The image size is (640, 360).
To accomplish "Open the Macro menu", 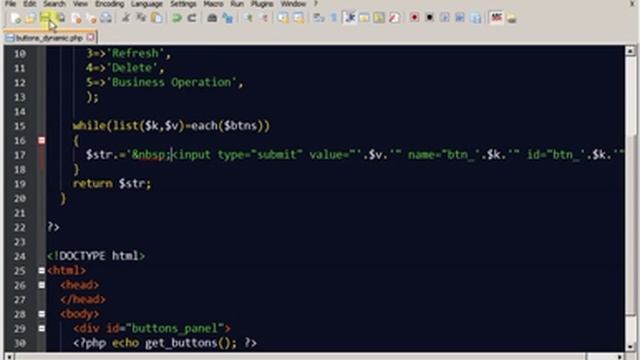I will tap(213, 4).
